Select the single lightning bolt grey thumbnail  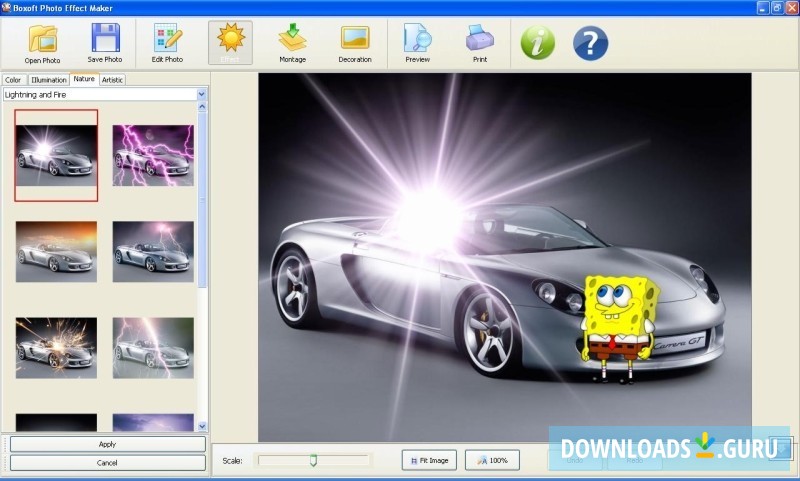[x=153, y=251]
